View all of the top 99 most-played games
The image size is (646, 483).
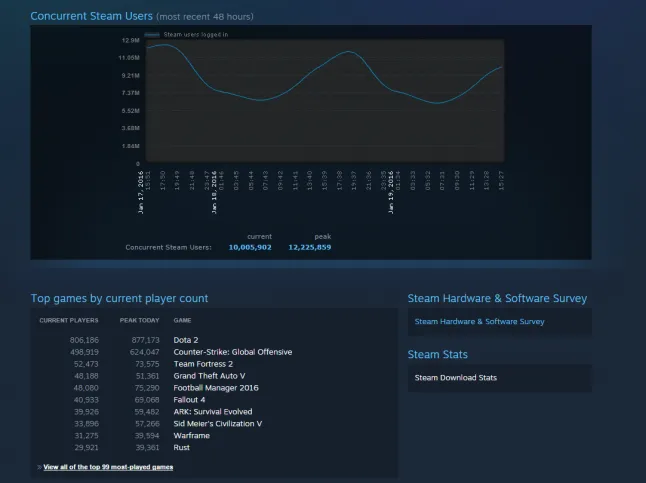(108, 467)
